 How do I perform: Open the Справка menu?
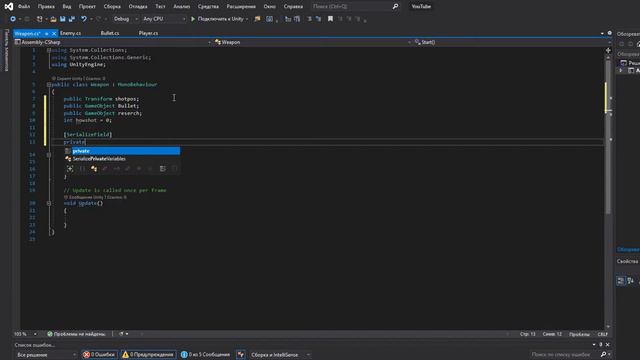(x=293, y=7)
